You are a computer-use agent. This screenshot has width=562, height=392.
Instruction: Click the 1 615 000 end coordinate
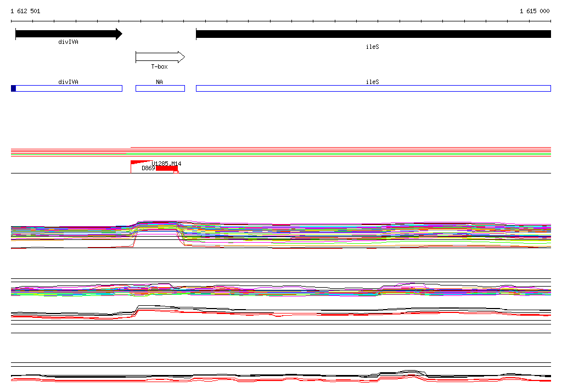pyautogui.click(x=535, y=11)
